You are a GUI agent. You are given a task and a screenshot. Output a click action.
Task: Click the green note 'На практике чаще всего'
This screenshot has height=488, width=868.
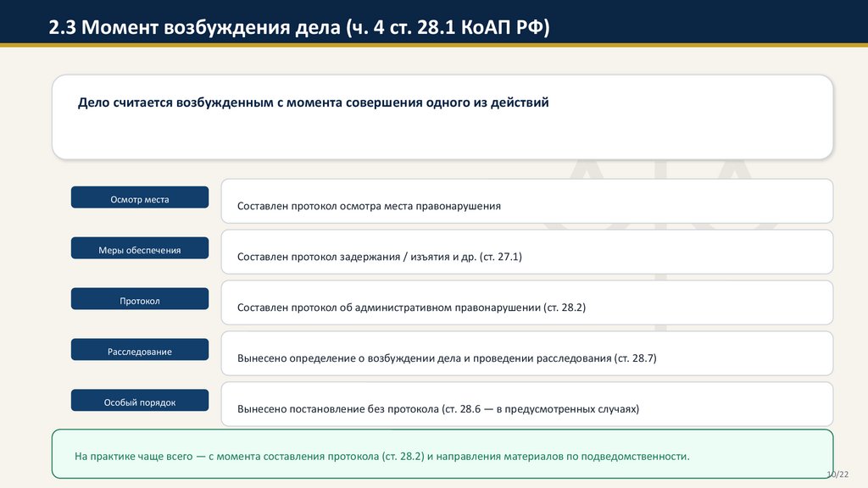pos(442,454)
